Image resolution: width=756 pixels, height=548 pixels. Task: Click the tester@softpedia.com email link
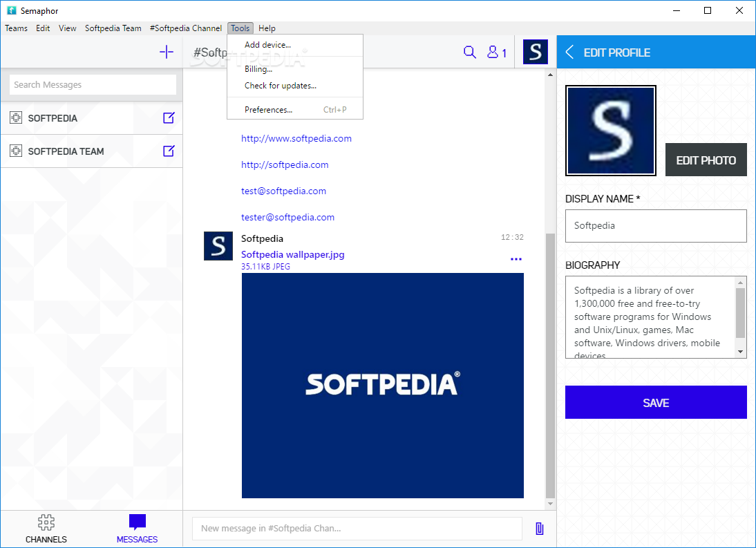point(287,218)
